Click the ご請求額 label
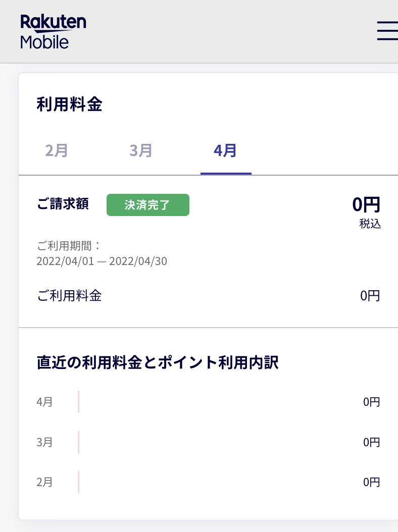This screenshot has width=398, height=532. pyautogui.click(x=63, y=204)
